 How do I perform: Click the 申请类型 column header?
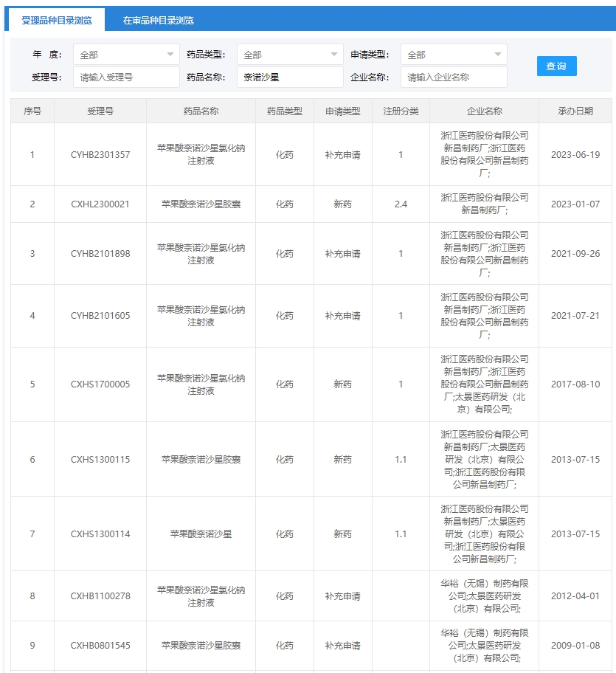tap(343, 111)
